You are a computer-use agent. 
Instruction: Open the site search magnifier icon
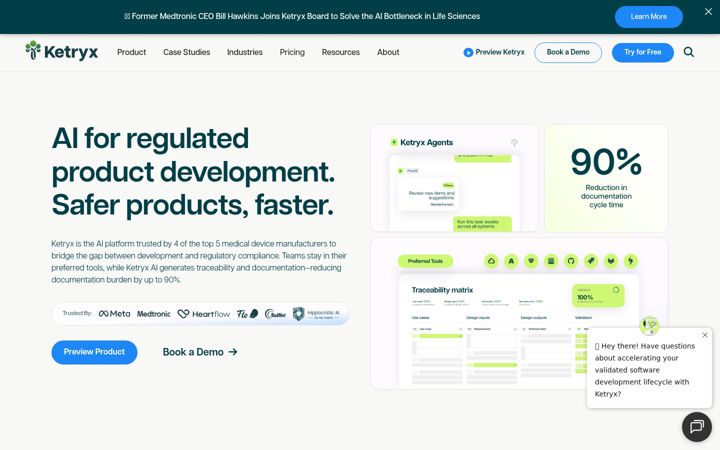tap(688, 52)
